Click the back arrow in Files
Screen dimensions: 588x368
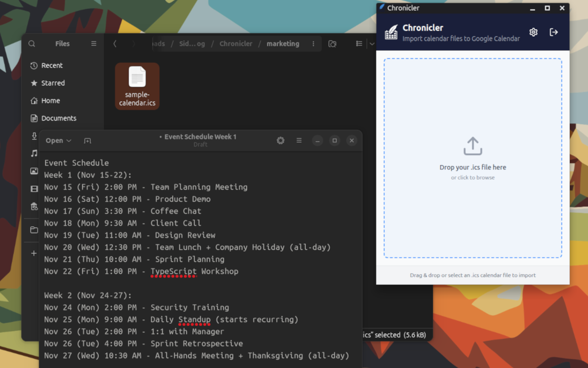tap(115, 44)
